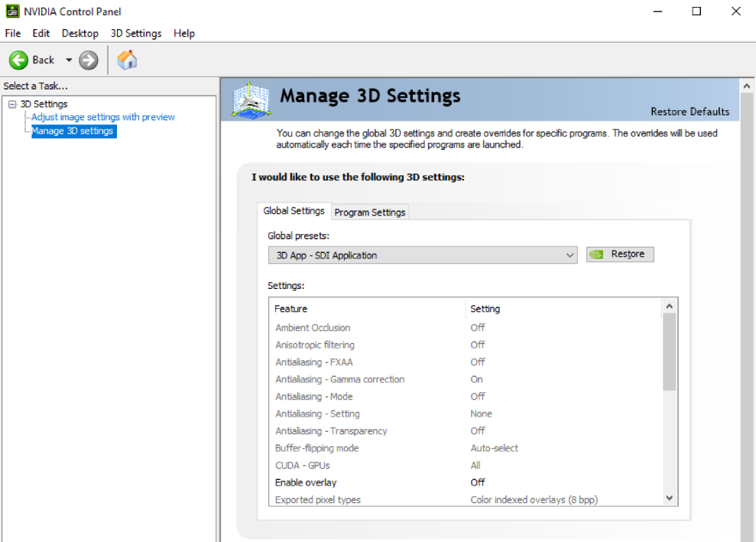Switch to the Program Settings tab

370,213
